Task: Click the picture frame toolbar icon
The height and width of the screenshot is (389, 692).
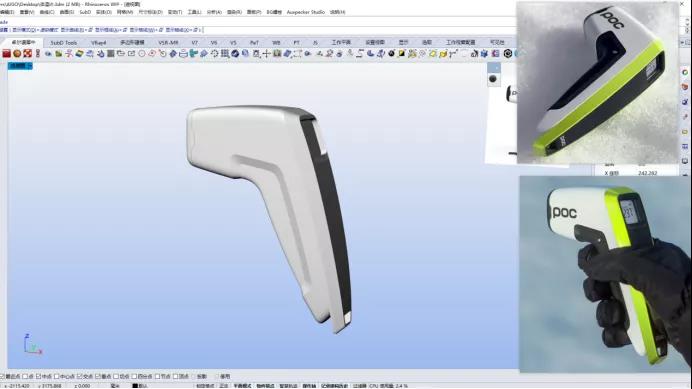Action: [277, 53]
